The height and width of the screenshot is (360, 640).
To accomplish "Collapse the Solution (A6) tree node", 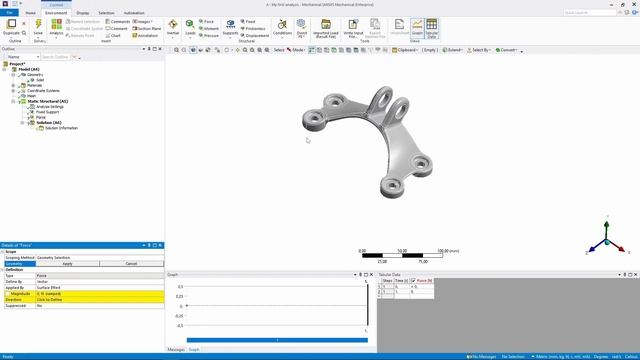I will (x=22, y=122).
